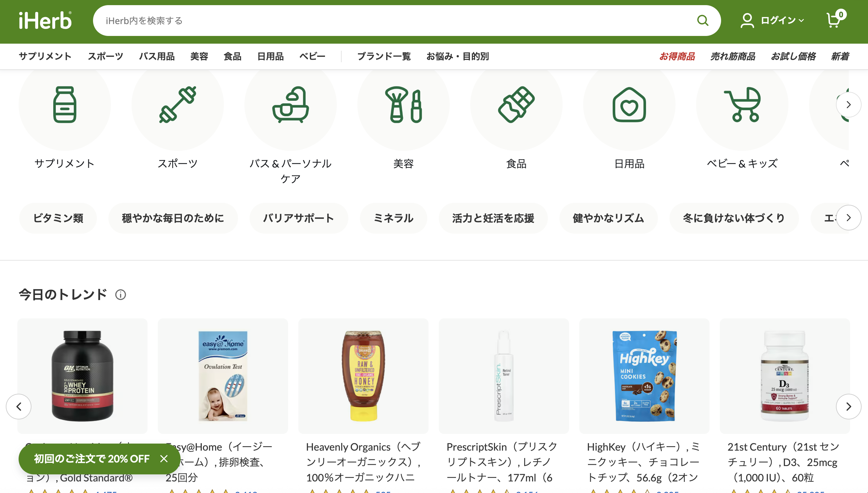Open 美容 menu in navigation bar
This screenshot has height=493, width=868.
[x=199, y=56]
